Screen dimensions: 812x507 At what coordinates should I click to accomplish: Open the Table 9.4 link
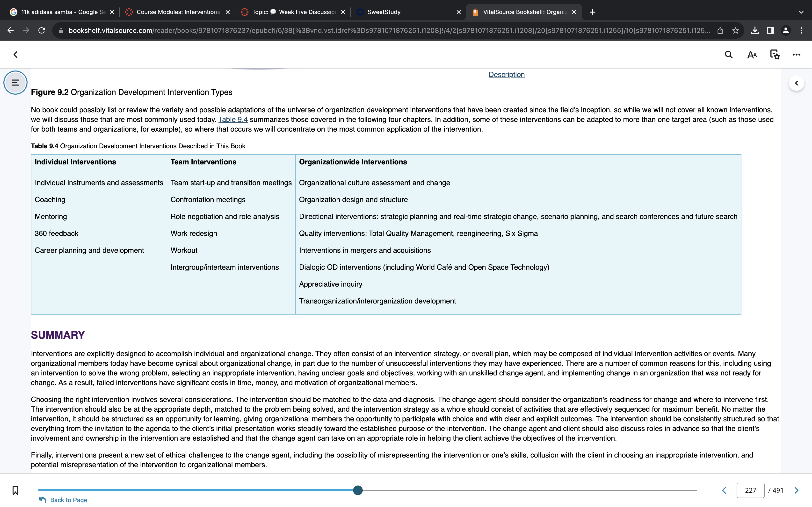(233, 120)
